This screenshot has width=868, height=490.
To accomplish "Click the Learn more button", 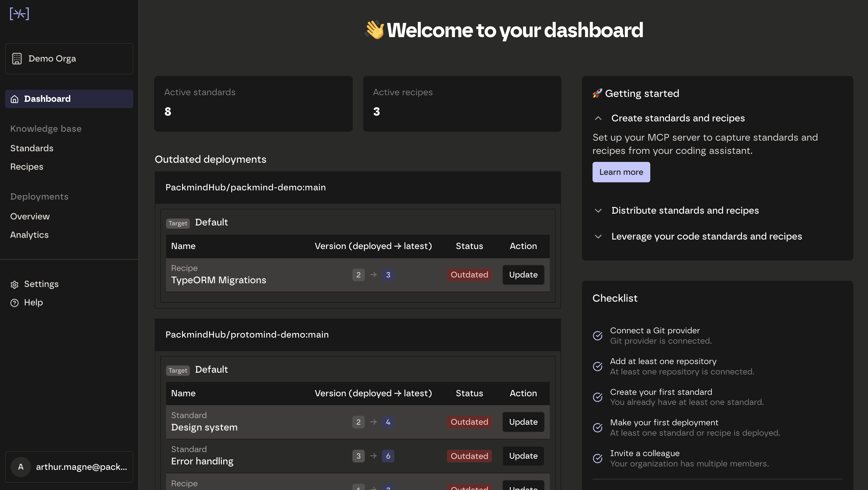I will [x=621, y=172].
